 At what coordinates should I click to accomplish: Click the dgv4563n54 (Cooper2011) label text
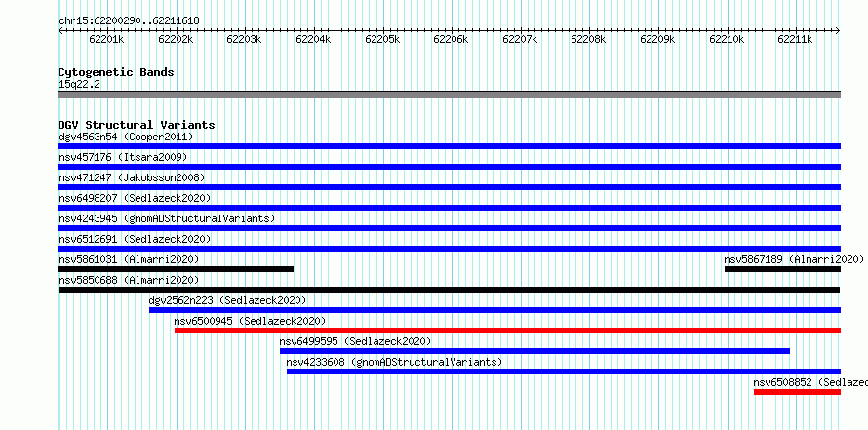(x=126, y=137)
